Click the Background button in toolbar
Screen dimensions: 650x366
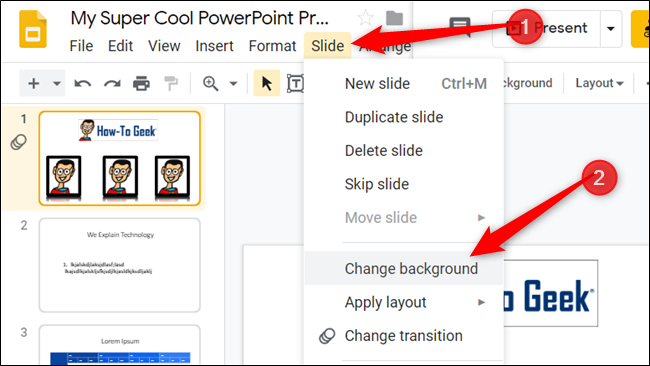click(528, 83)
